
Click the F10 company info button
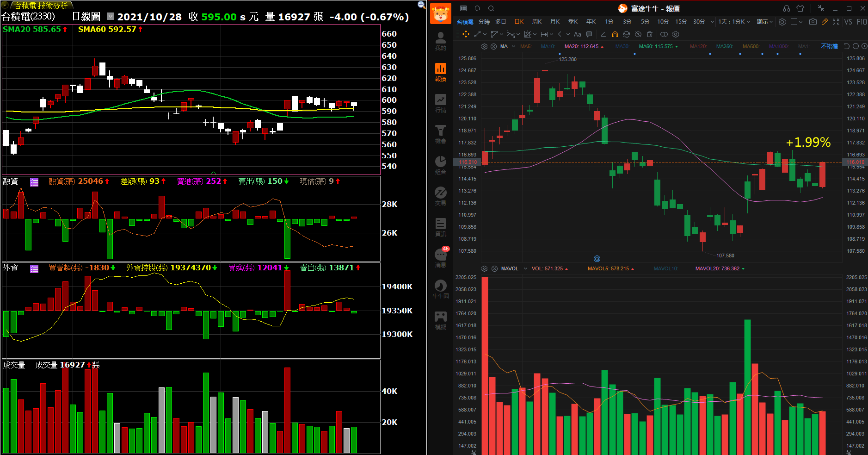pos(862,22)
